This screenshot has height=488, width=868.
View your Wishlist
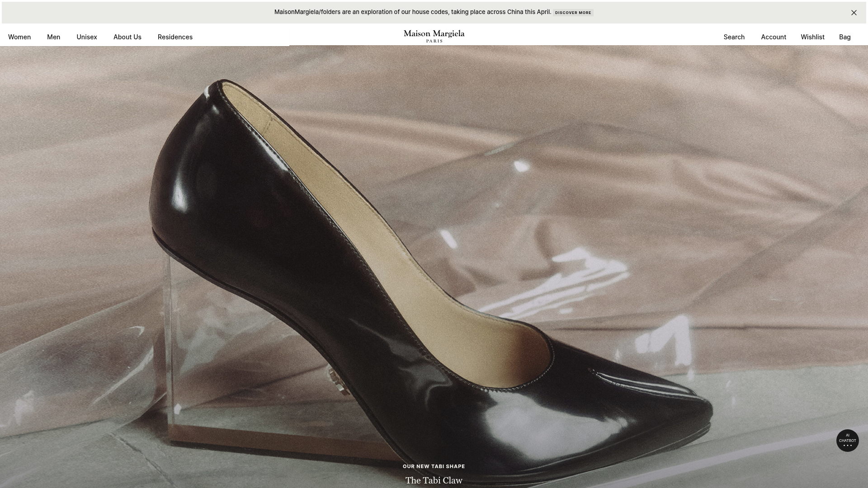pyautogui.click(x=812, y=37)
